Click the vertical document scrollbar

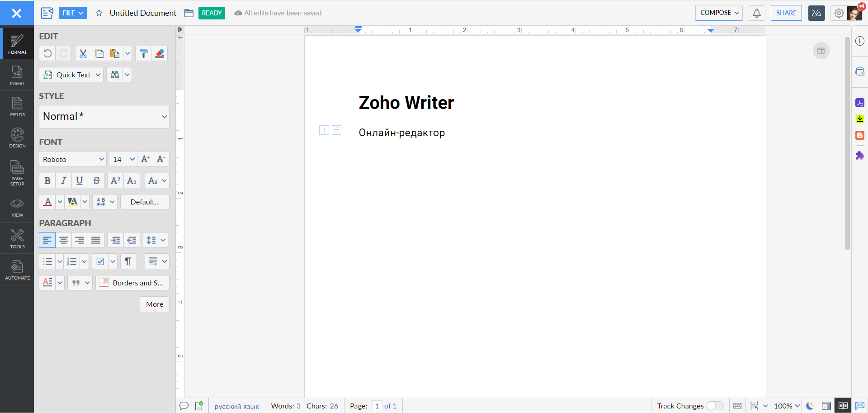[847, 143]
